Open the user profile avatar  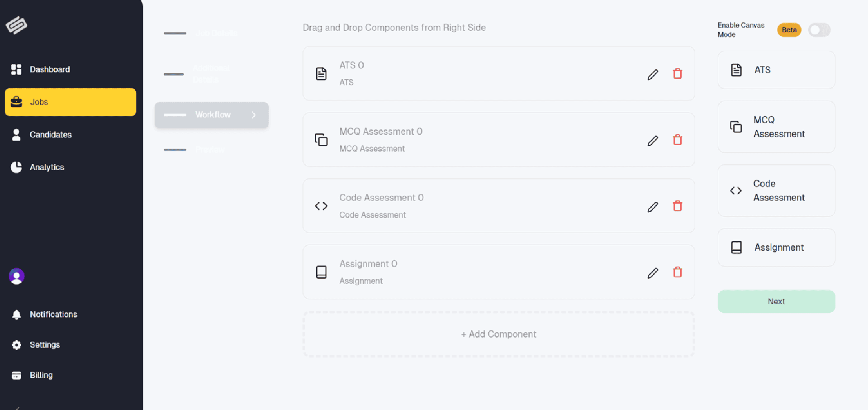(17, 276)
